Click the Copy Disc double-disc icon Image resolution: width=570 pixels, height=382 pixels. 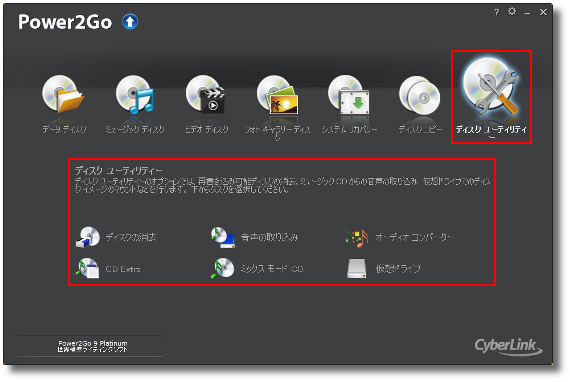420,95
